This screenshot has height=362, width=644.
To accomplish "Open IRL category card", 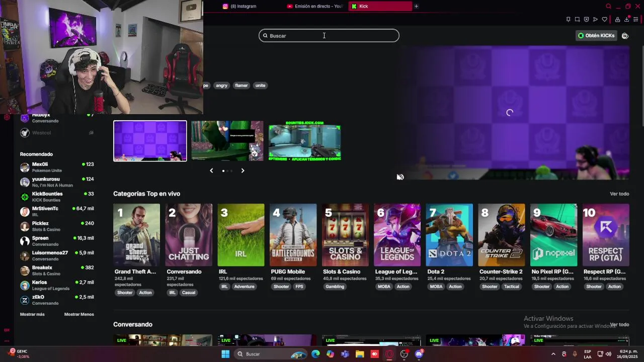I will [241, 235].
